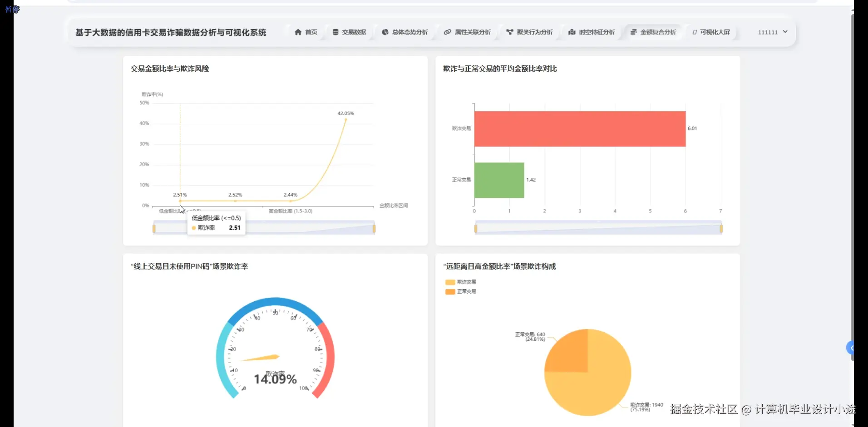
Task: Click the coins icon beside 金额复合分析
Action: pos(634,32)
